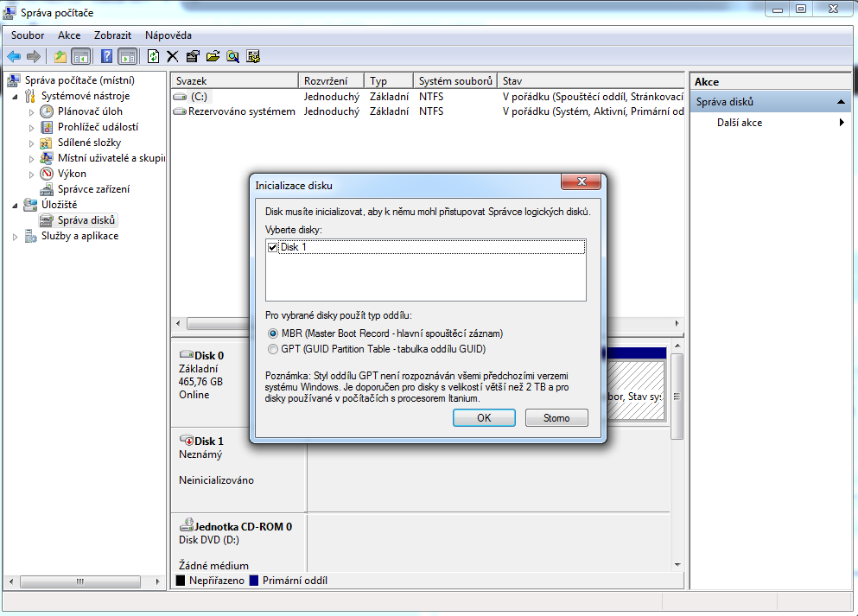Click the green Refresh toolbar icon

[153, 56]
